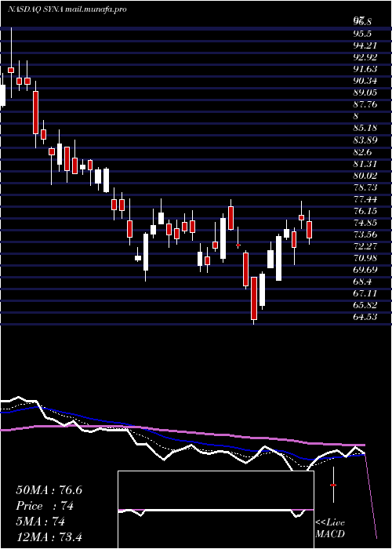Click the 69.69 price axis label
This screenshot has width=392, height=549.
click(x=366, y=271)
